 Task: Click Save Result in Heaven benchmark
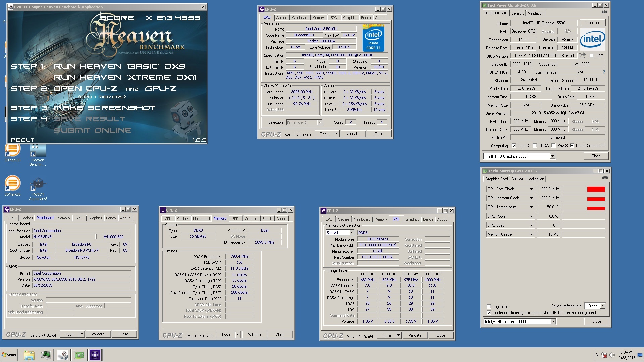89,119
